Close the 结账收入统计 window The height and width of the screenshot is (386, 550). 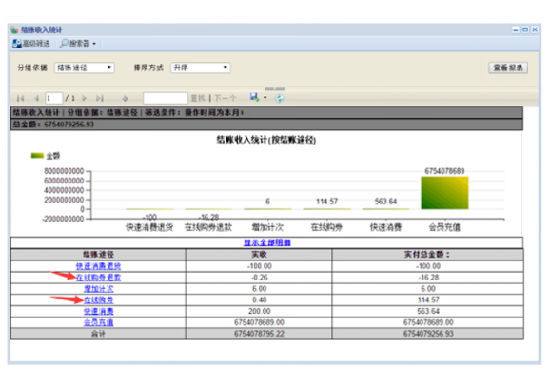535,30
